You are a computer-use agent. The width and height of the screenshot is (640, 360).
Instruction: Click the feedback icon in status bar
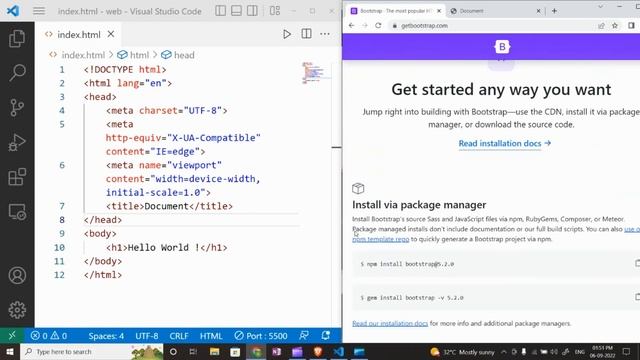pyautogui.click(x=304, y=336)
